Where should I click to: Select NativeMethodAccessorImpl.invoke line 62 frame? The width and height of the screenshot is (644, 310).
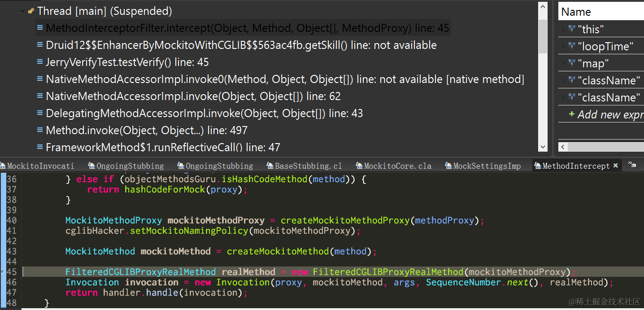(x=193, y=96)
